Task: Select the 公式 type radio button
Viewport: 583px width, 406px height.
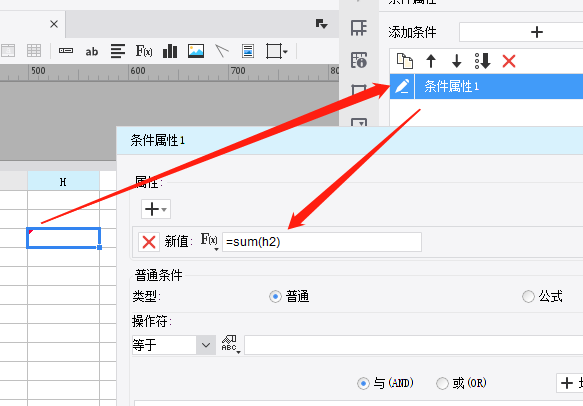Action: [528, 296]
